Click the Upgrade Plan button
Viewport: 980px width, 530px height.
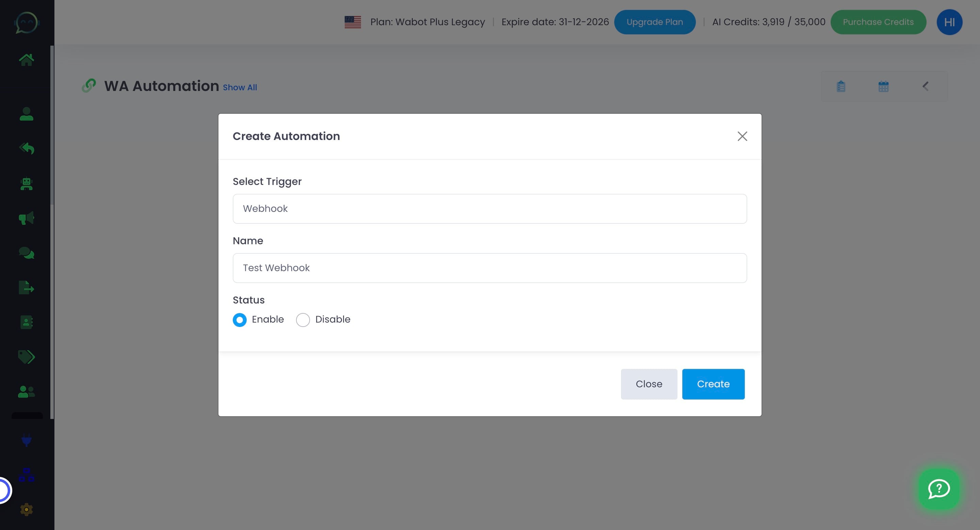click(x=654, y=22)
